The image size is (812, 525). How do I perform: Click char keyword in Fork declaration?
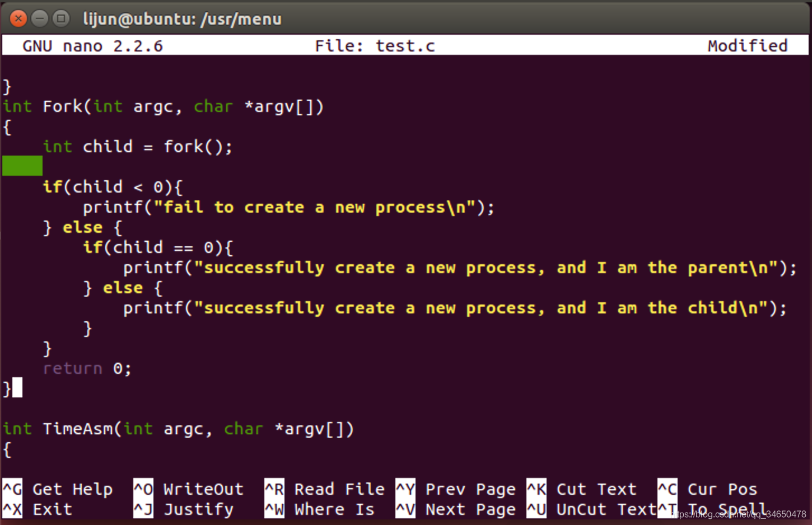point(213,107)
